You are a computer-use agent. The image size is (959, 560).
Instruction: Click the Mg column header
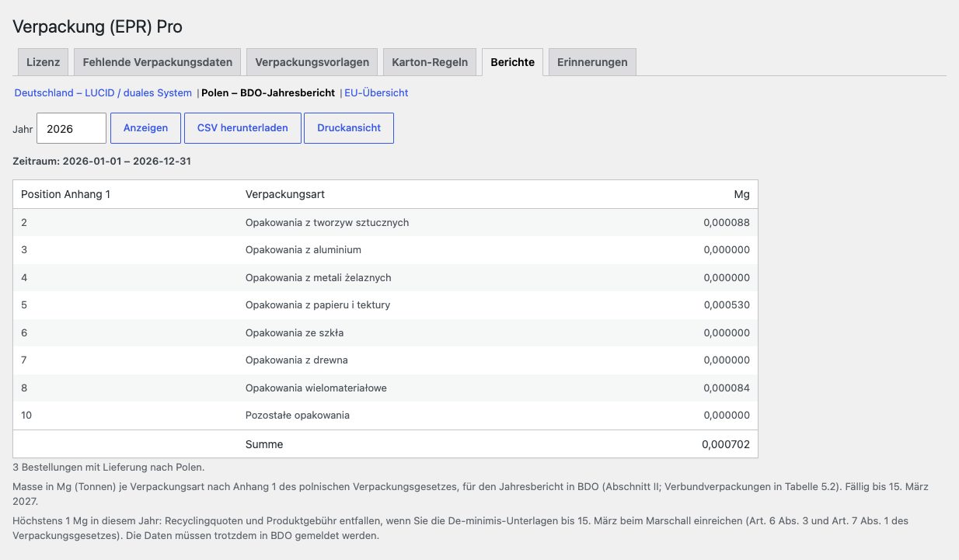click(x=741, y=194)
